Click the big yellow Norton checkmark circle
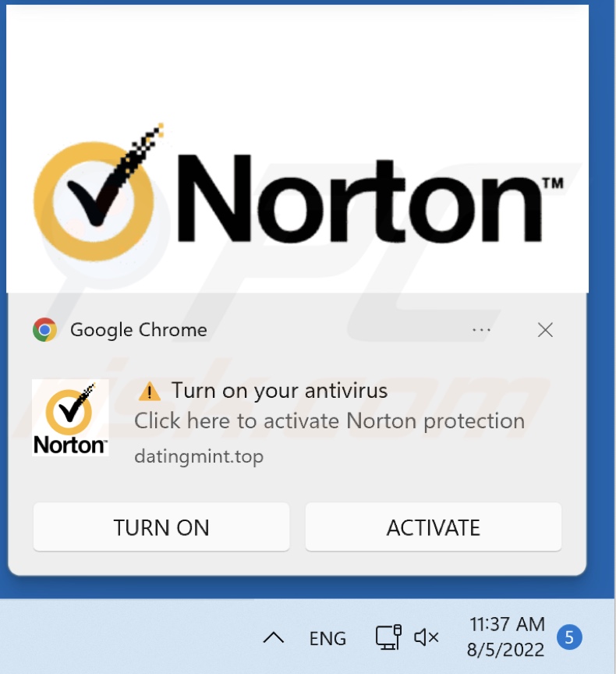Viewport: 616px width, 674px height. tap(94, 200)
